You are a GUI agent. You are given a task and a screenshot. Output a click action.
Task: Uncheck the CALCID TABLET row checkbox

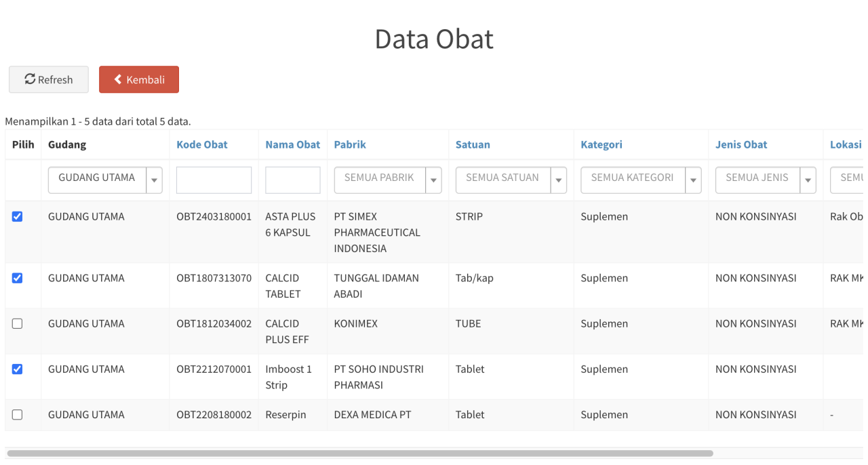pyautogui.click(x=18, y=278)
